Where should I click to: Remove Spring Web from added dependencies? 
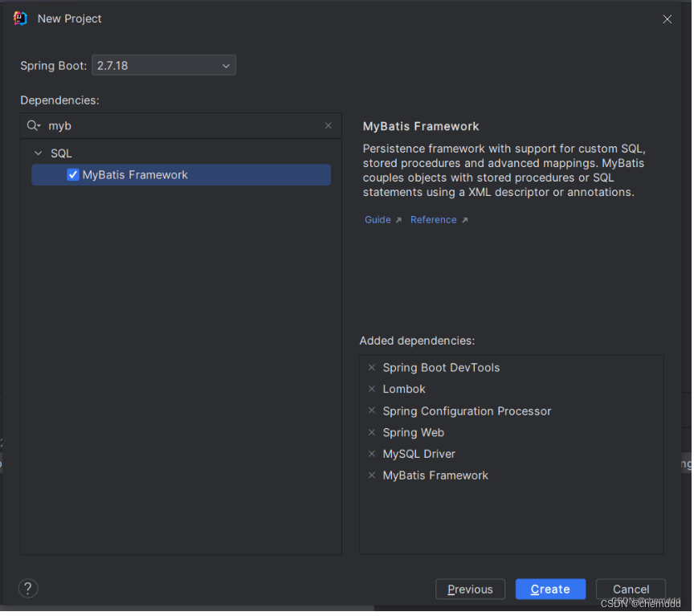click(x=372, y=433)
